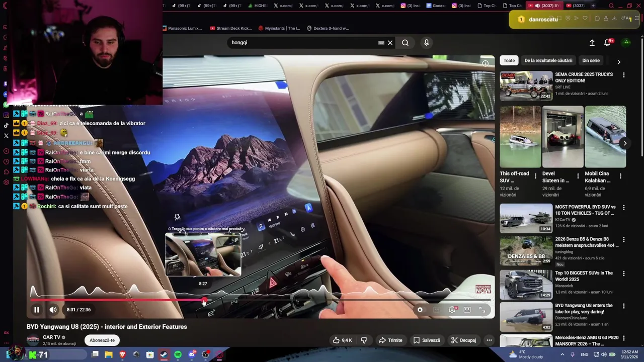Pause the YouTube video
This screenshot has width=644, height=362.
tap(37, 310)
